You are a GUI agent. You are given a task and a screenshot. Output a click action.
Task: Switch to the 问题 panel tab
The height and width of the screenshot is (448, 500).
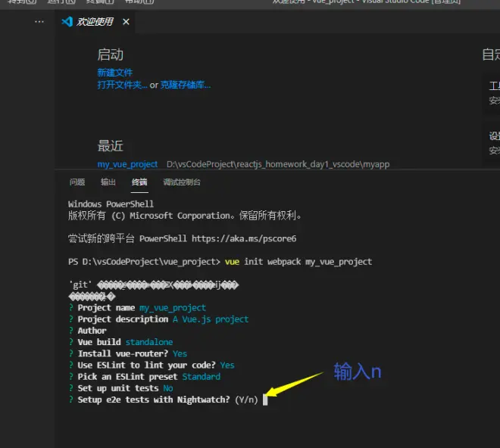click(77, 182)
